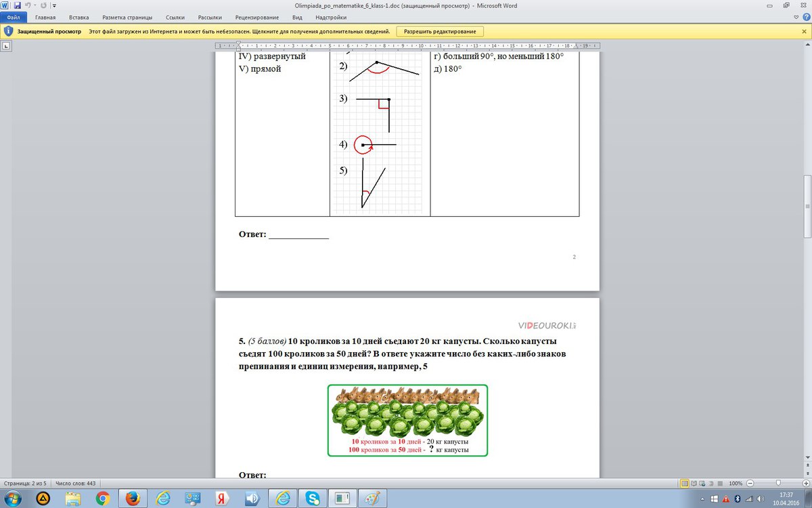The image size is (812, 508).
Task: Click Разрешить редактирование button
Action: coord(440,31)
